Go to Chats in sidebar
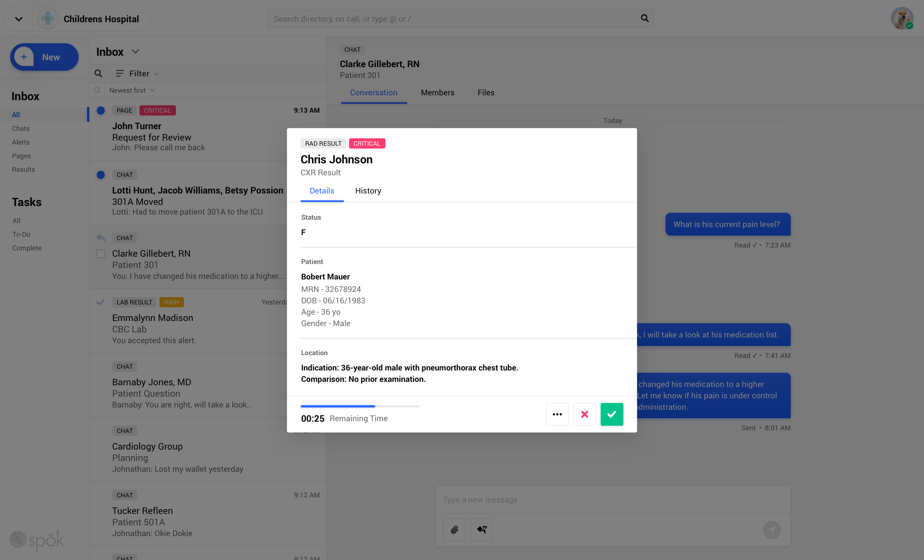 coord(20,129)
